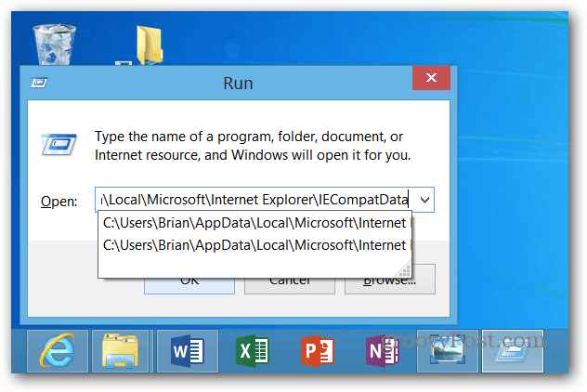
Task: Expand the Open field history dropdown
Action: click(x=424, y=200)
